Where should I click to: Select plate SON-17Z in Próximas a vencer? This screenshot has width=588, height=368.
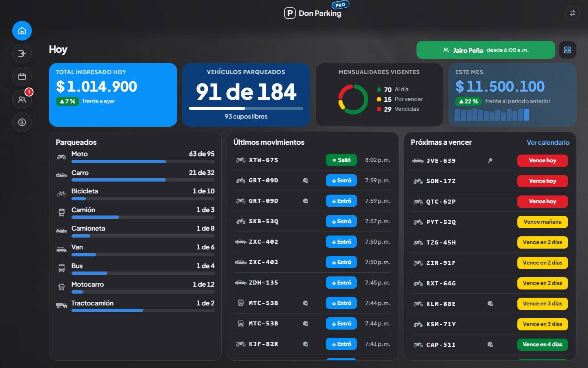441,181
